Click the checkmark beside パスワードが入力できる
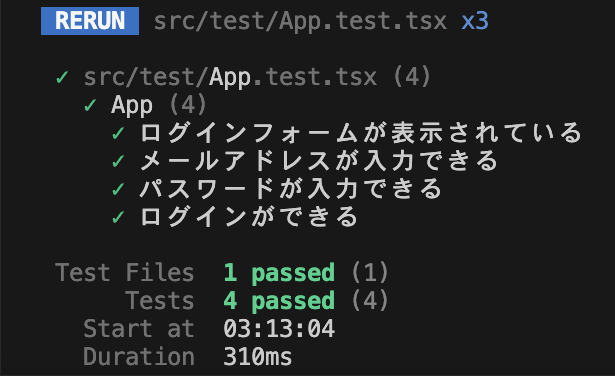Image resolution: width=615 pixels, height=376 pixels. 118,189
